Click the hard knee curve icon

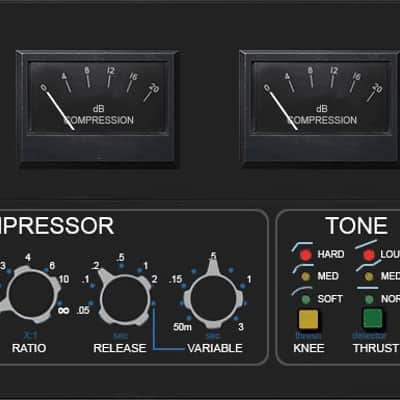point(302,246)
